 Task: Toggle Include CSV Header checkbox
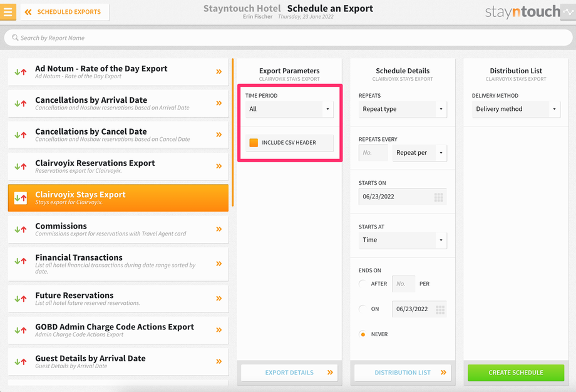tap(254, 143)
